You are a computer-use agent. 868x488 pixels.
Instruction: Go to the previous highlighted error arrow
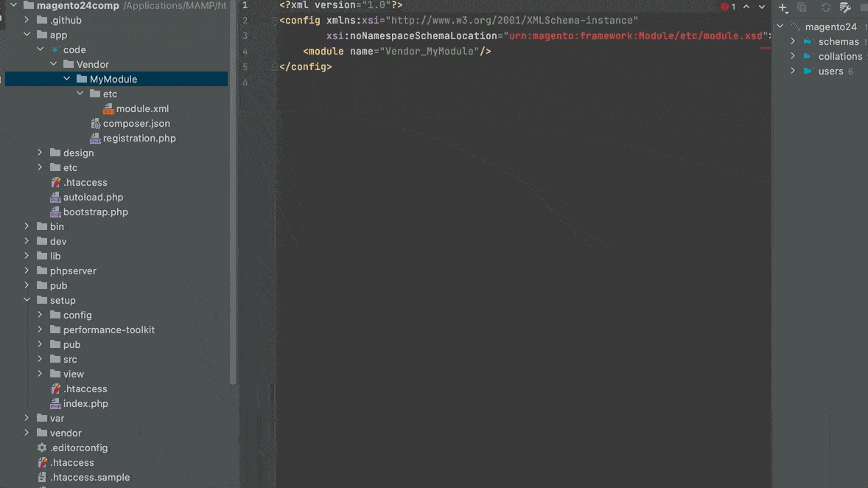(746, 7)
